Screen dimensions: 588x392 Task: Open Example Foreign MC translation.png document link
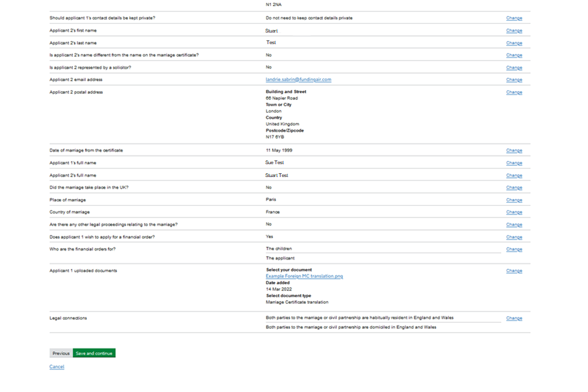coord(304,276)
